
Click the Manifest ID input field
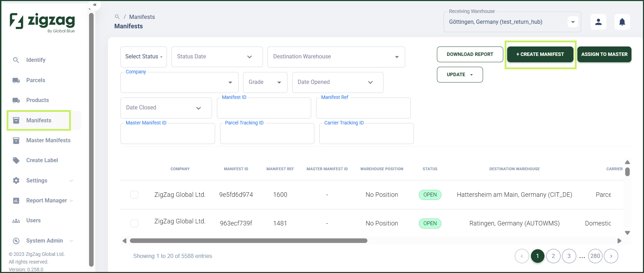click(x=264, y=108)
